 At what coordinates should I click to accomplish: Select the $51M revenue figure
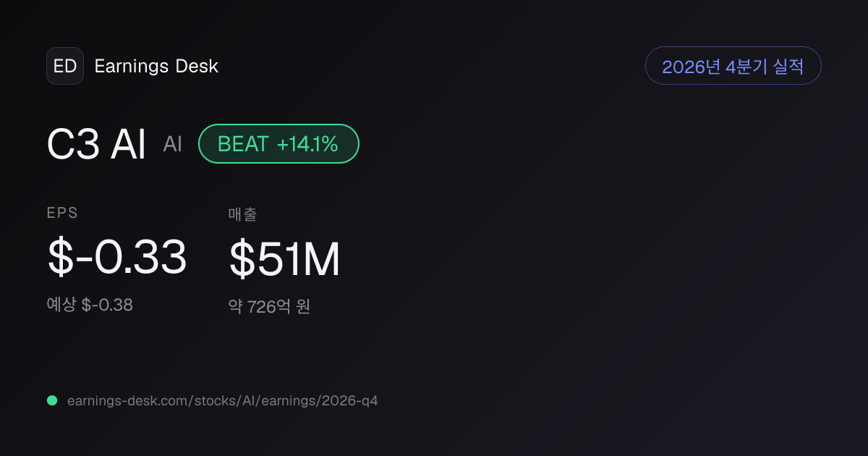pyautogui.click(x=284, y=259)
